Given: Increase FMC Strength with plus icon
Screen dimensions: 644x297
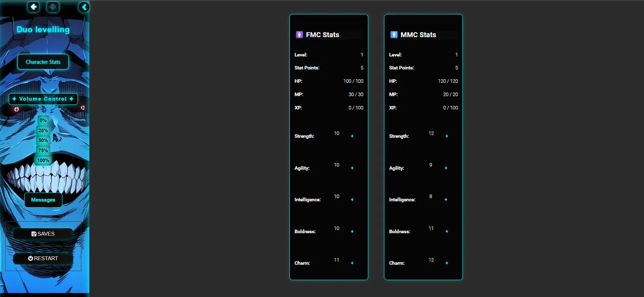Looking at the screenshot, I should 352,136.
